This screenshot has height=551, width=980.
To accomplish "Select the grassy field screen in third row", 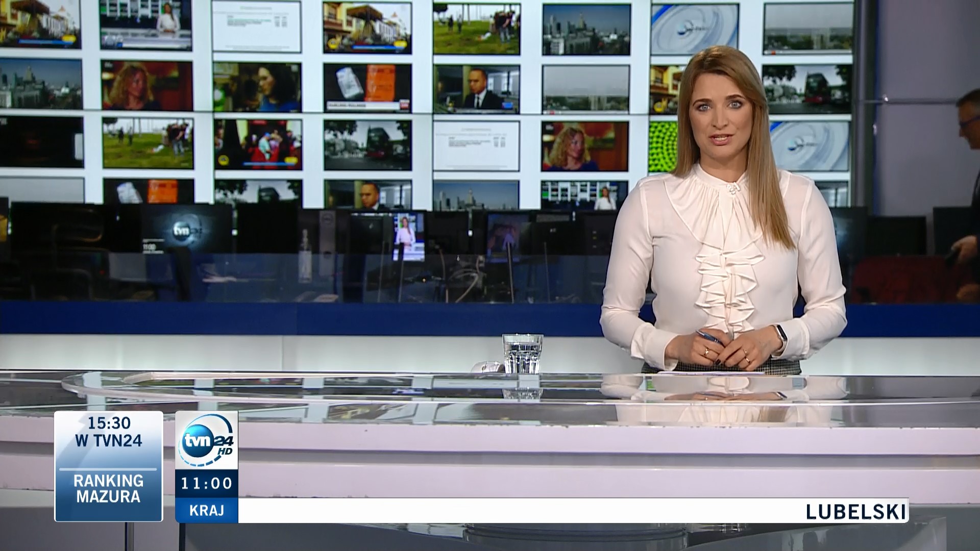I will coord(148,143).
